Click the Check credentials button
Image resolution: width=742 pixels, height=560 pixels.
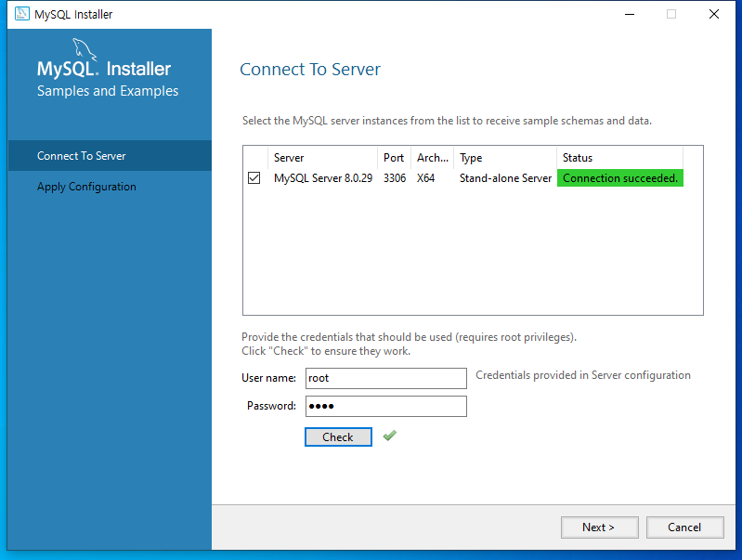tap(338, 436)
